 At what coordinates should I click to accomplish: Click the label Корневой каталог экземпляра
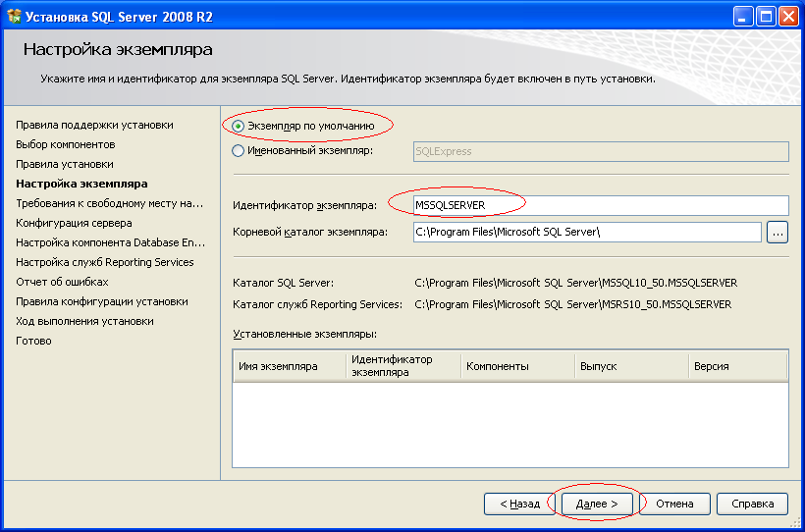(x=310, y=232)
